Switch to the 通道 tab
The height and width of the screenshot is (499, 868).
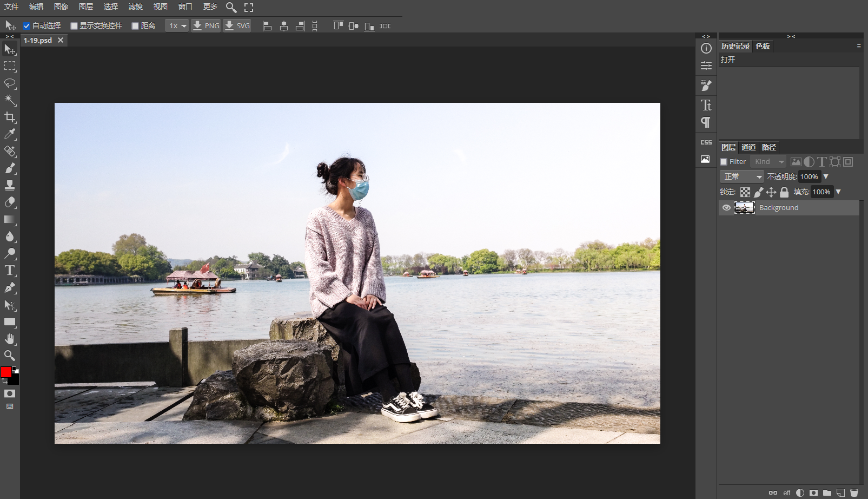pyautogui.click(x=748, y=147)
